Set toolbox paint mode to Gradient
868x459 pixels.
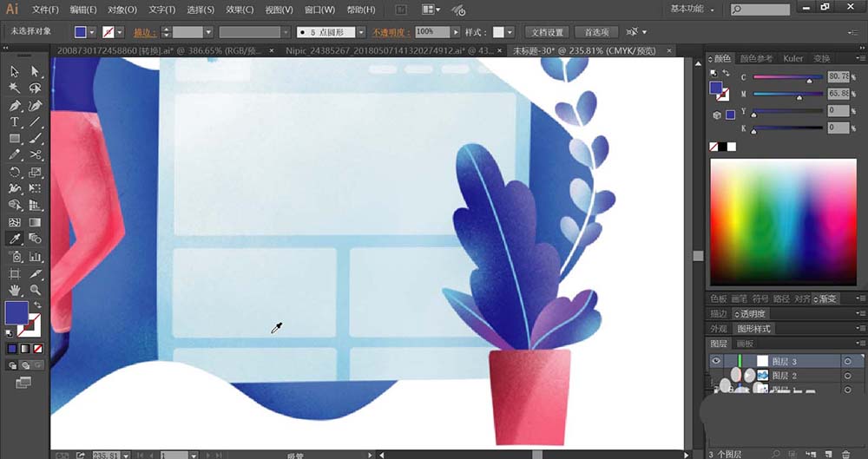(25, 349)
